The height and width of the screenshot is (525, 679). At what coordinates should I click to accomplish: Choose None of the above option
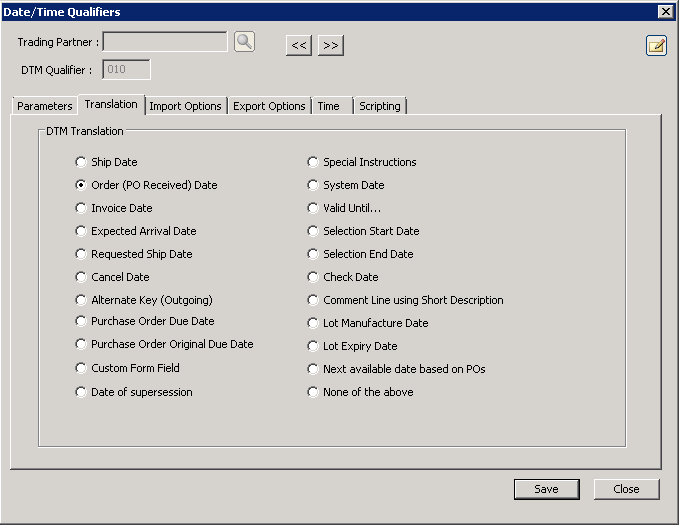(313, 392)
